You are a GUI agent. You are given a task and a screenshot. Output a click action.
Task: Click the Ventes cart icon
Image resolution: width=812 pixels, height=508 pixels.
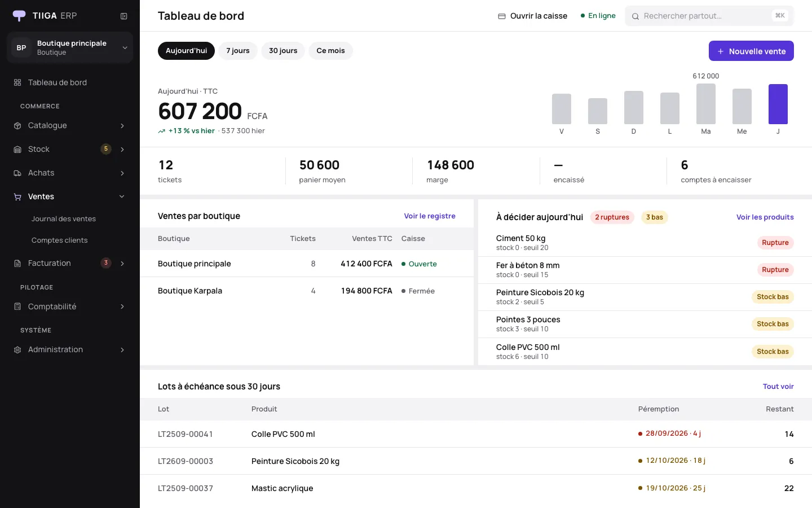17,196
